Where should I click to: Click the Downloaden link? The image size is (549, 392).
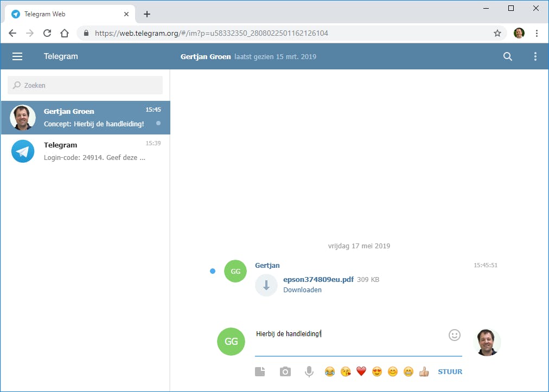click(302, 290)
